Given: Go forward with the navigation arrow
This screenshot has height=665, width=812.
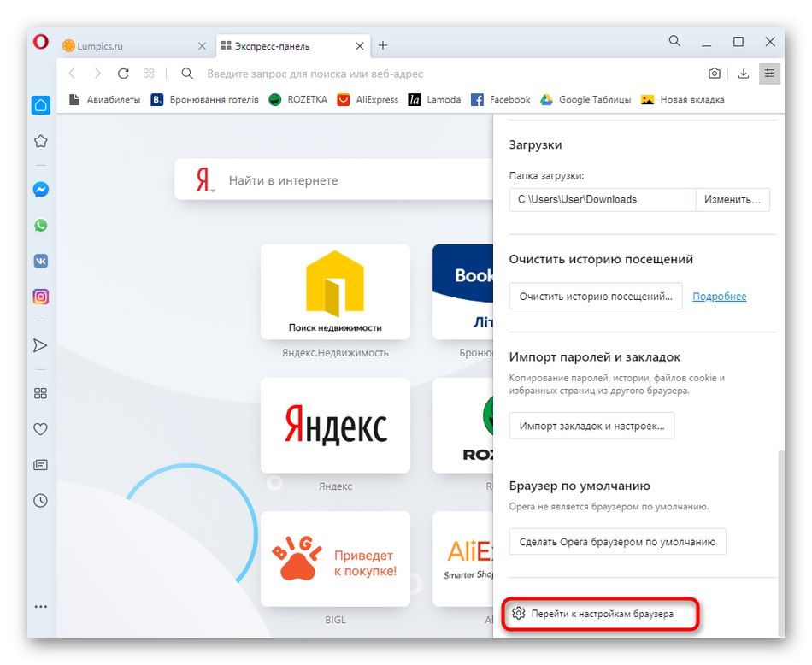Looking at the screenshot, I should point(97,74).
